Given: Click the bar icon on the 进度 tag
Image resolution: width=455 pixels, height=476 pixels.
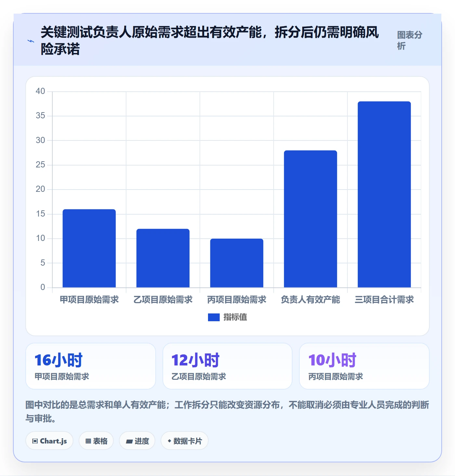Looking at the screenshot, I should 129,441.
